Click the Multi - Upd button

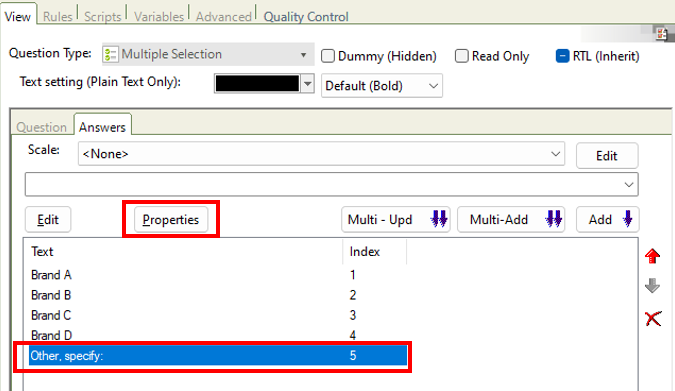pos(396,220)
